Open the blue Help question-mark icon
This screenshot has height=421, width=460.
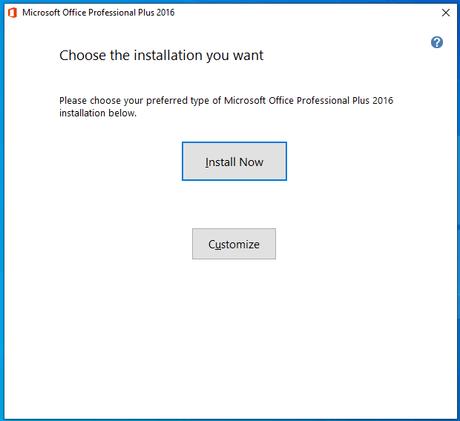pyautogui.click(x=437, y=42)
